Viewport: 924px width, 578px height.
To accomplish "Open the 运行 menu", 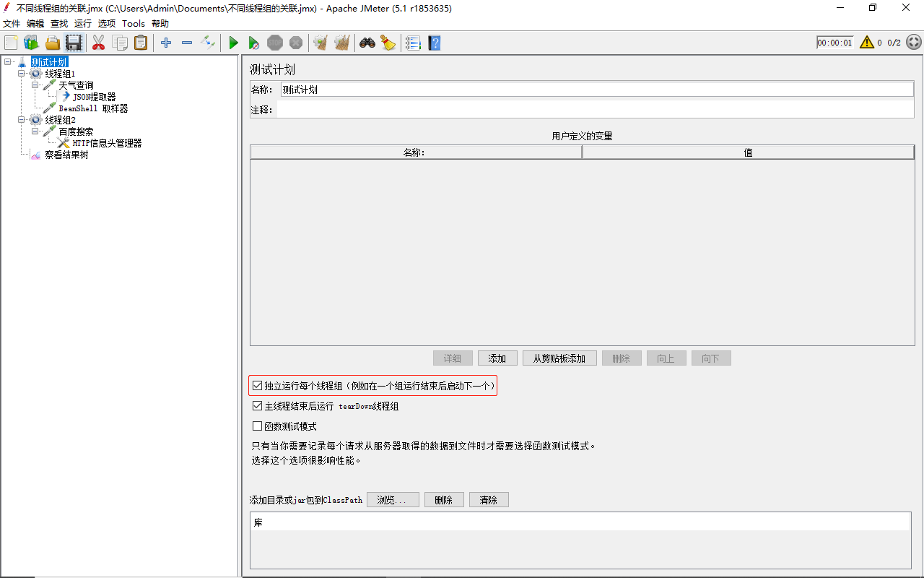I will (83, 23).
